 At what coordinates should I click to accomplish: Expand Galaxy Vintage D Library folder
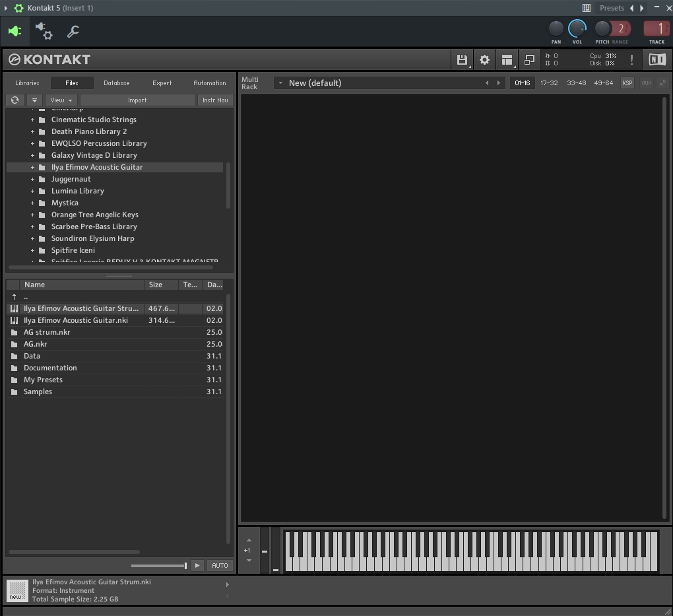click(32, 156)
